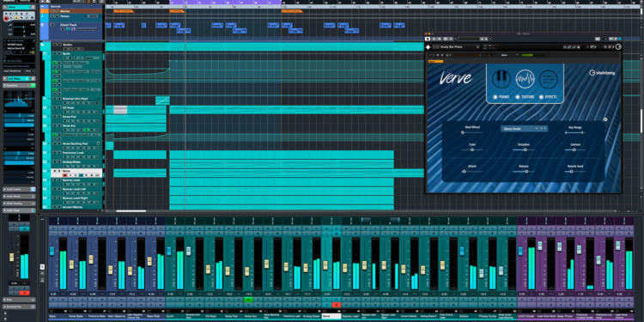Adjust the Color slider in Verve
644x322 pixels.
(472, 150)
